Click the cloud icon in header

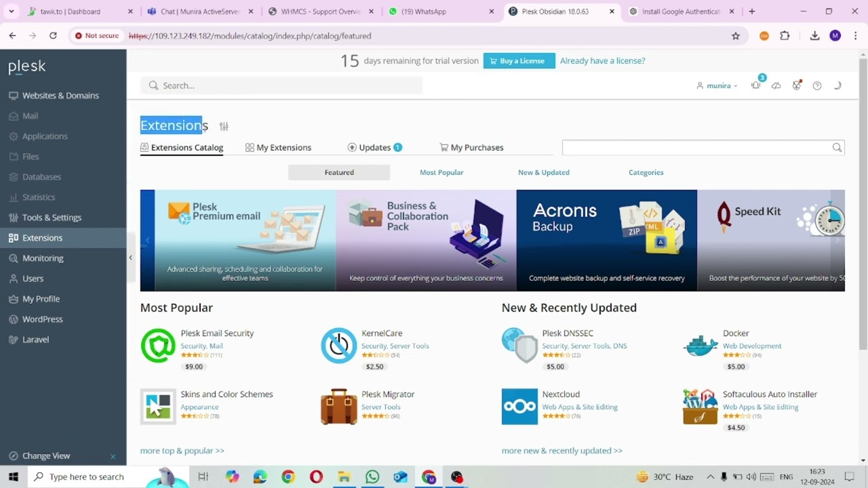[776, 85]
